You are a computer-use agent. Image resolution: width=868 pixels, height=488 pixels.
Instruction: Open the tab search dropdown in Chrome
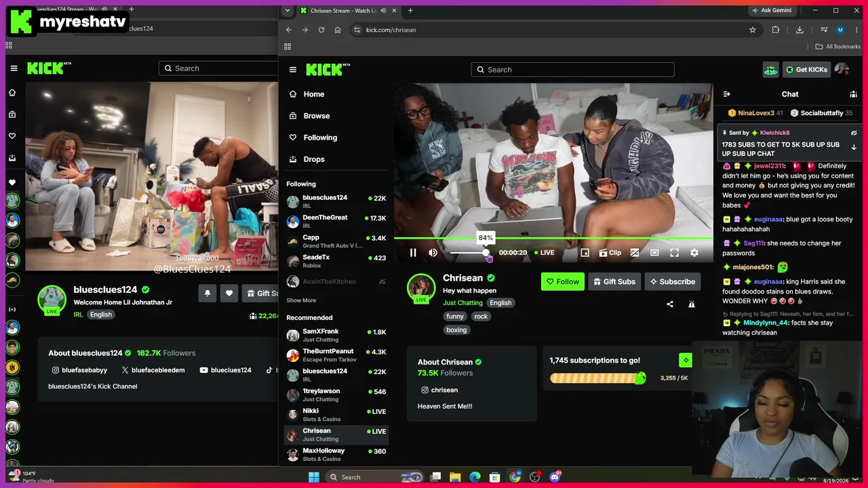288,10
